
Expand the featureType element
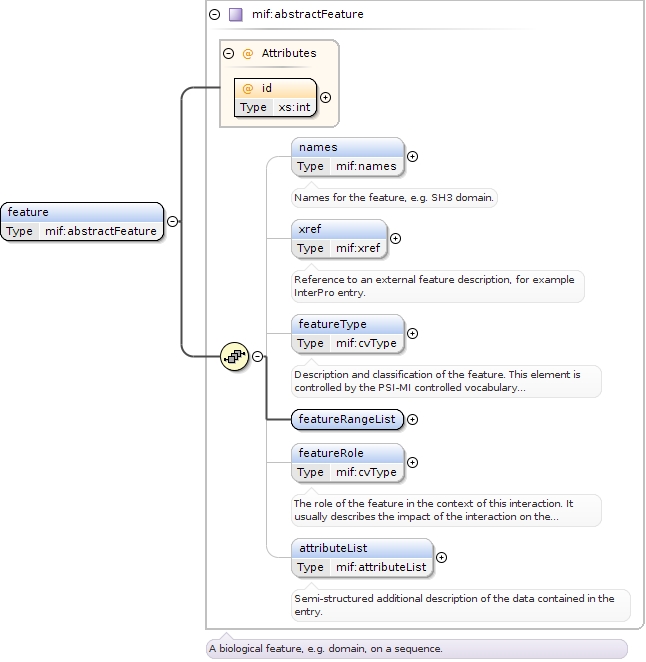412,333
